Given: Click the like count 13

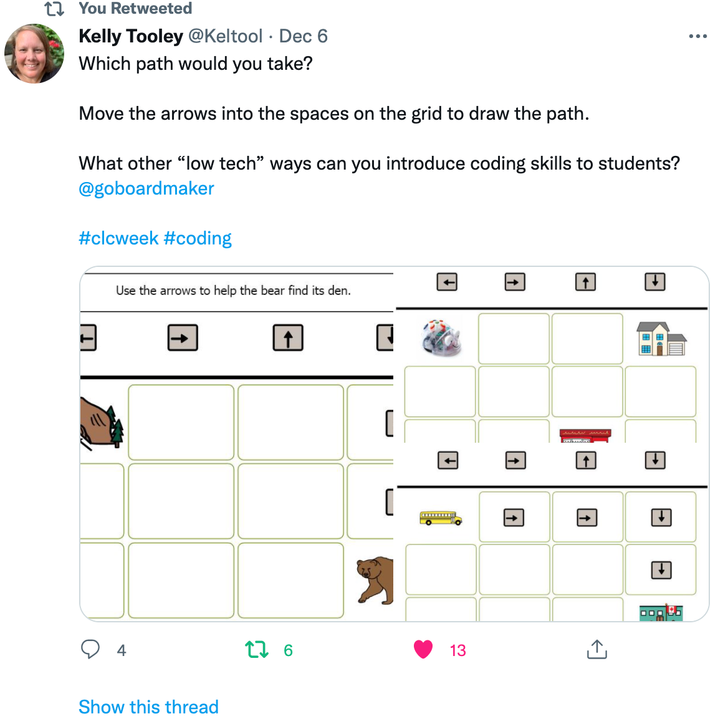Looking at the screenshot, I should tap(457, 650).
